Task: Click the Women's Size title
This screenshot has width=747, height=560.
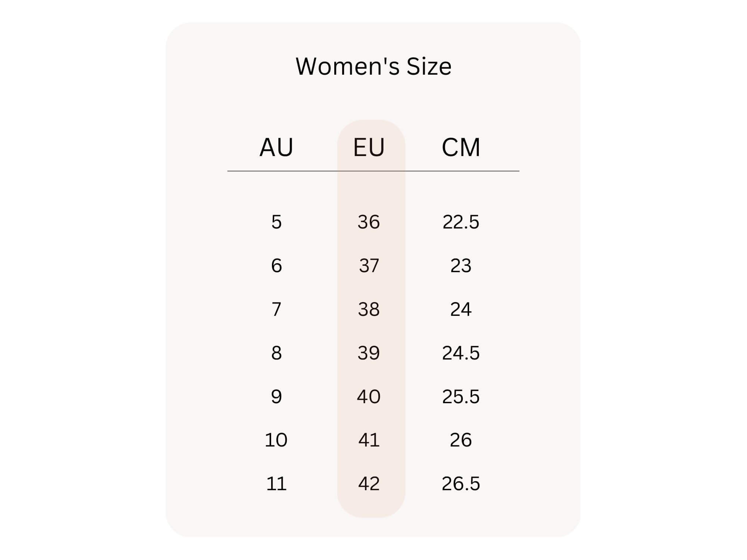Action: pos(373,66)
